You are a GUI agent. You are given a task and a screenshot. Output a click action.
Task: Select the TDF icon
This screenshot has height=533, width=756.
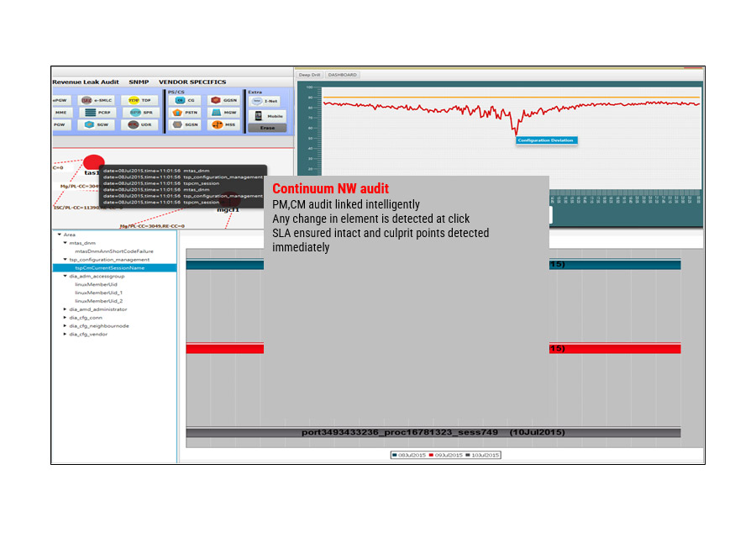(x=141, y=99)
